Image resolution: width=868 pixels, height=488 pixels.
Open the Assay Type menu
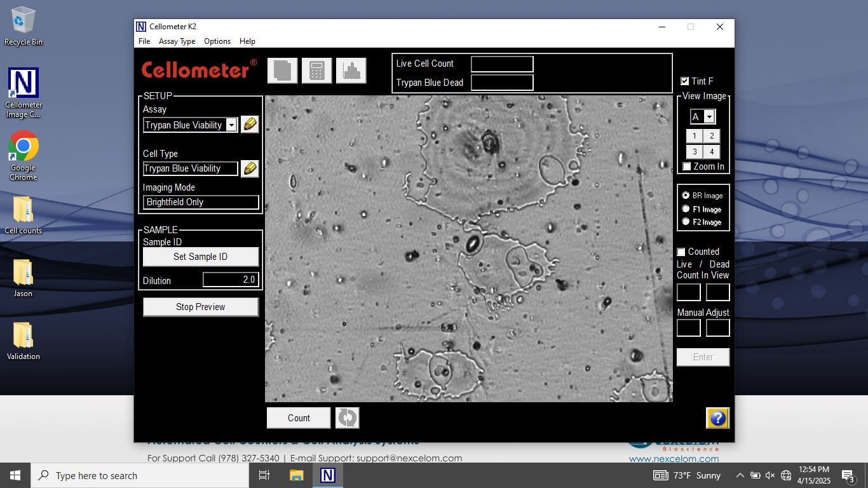click(177, 41)
